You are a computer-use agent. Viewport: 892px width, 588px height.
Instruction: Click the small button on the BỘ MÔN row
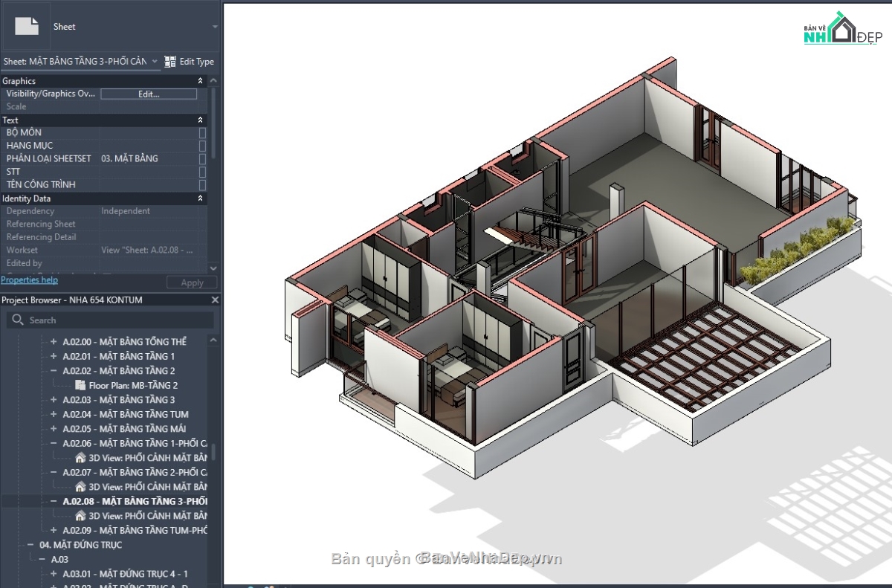click(x=202, y=132)
